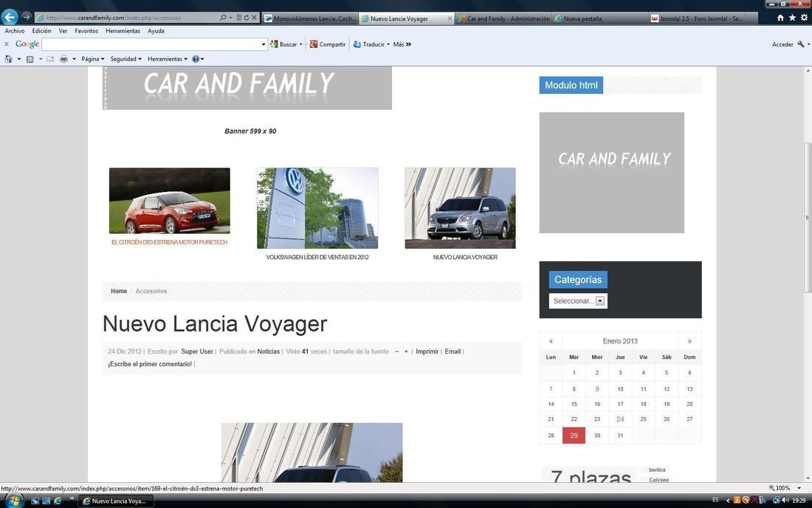Open the Ver menu
812x508 pixels.
point(63,31)
